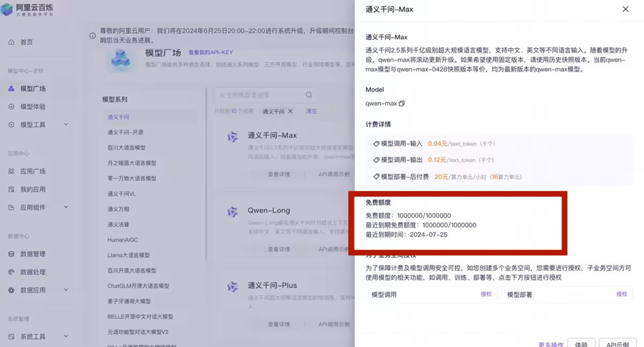
Task: Open the 应用广场 sidebar icon
Action: pyautogui.click(x=11, y=172)
